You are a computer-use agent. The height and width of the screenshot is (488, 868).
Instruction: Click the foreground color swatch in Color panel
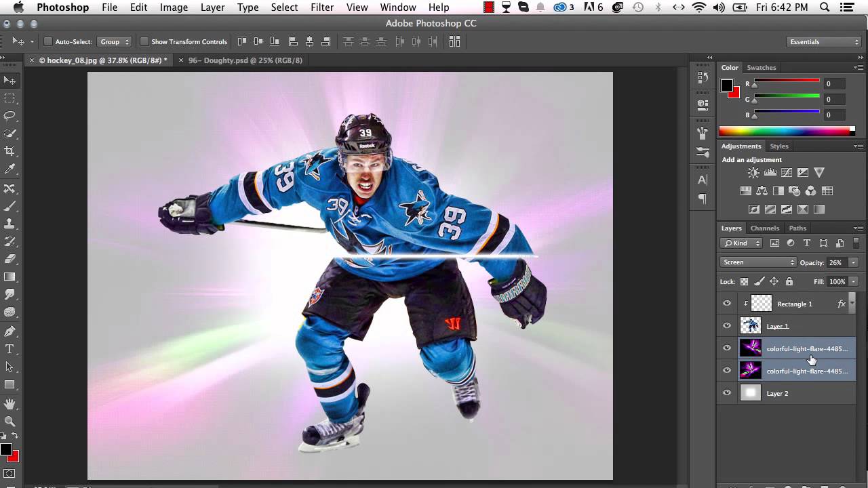click(727, 85)
